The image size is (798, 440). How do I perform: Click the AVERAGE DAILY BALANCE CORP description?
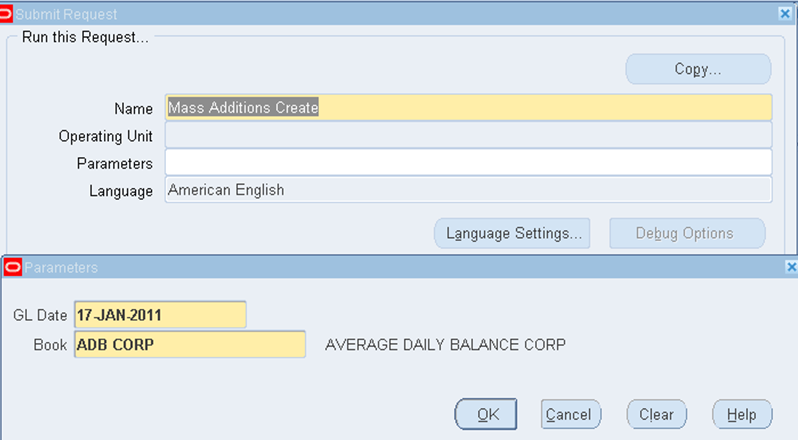click(x=445, y=345)
